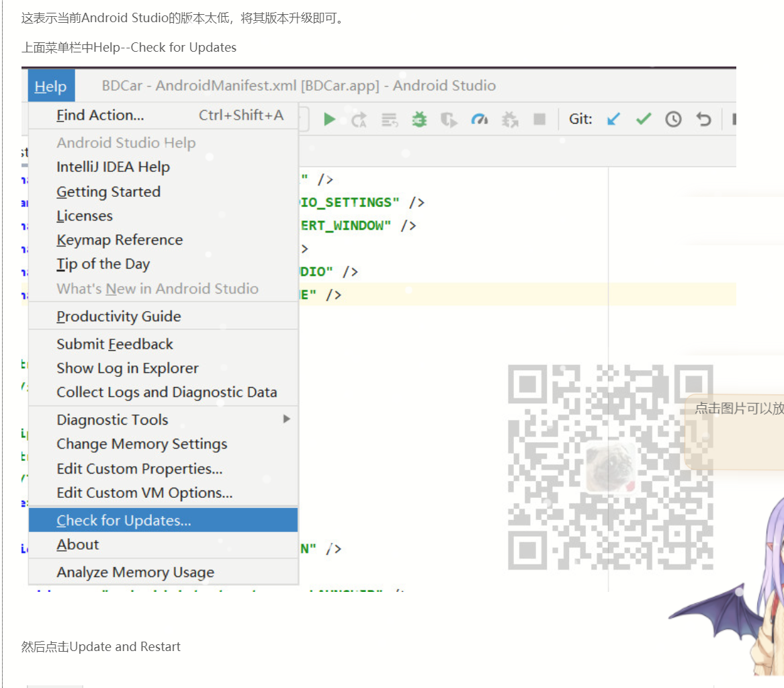Click the Run with Coverage icon

tap(449, 120)
